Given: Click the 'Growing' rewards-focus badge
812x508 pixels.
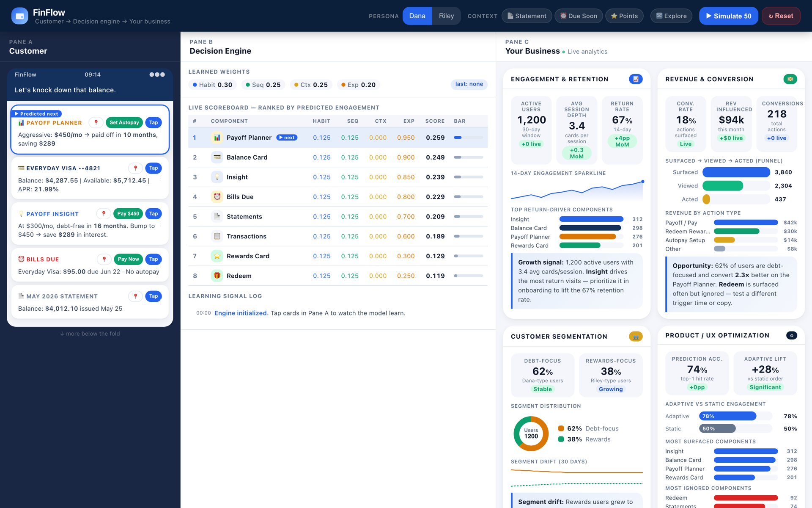Looking at the screenshot, I should click(x=611, y=389).
